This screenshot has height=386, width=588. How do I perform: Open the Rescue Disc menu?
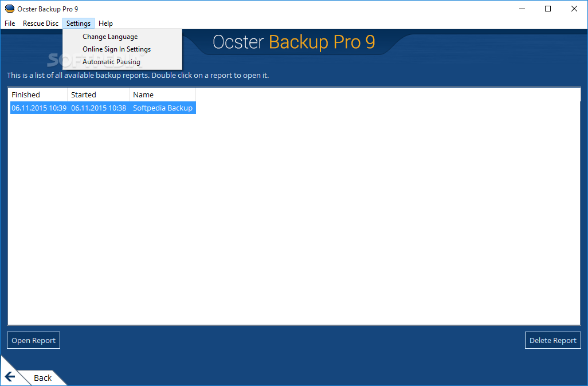(41, 23)
